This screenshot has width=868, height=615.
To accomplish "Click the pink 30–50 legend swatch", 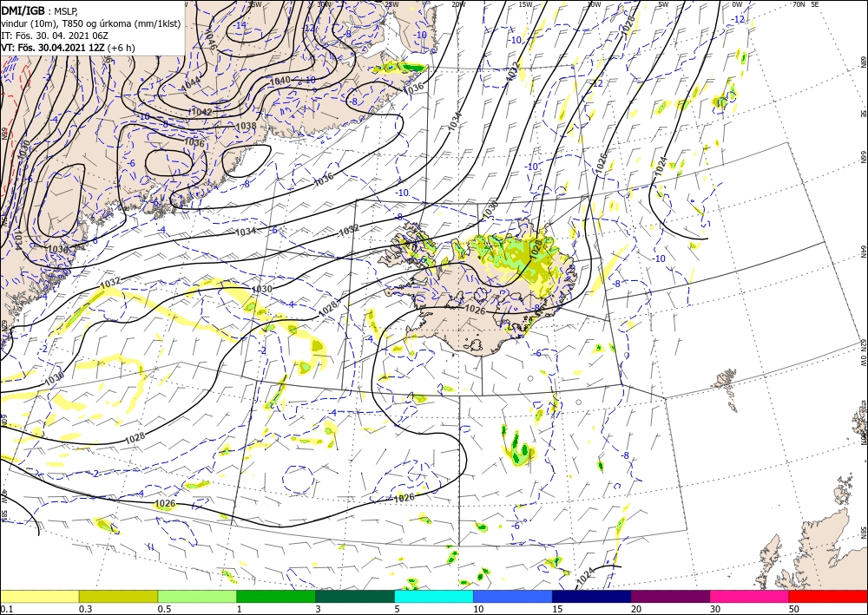I will (750, 596).
